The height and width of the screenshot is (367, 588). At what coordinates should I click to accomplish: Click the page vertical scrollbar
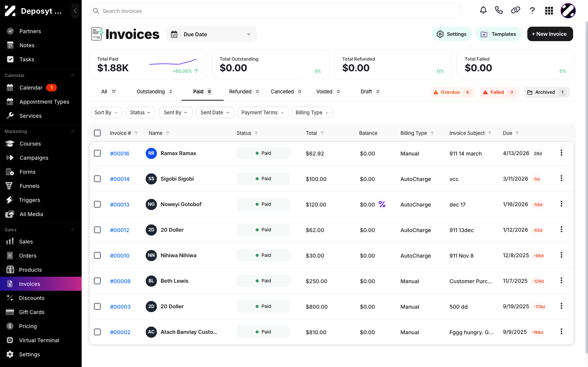pyautogui.click(x=586, y=187)
